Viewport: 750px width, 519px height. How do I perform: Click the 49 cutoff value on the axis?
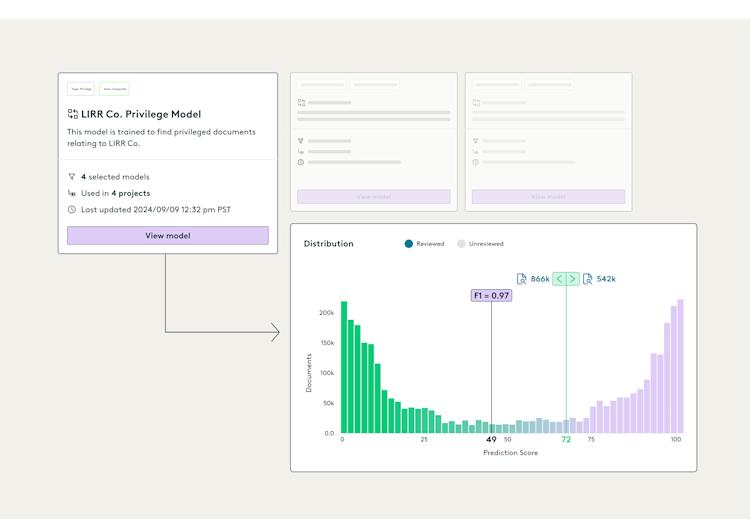pyautogui.click(x=491, y=439)
